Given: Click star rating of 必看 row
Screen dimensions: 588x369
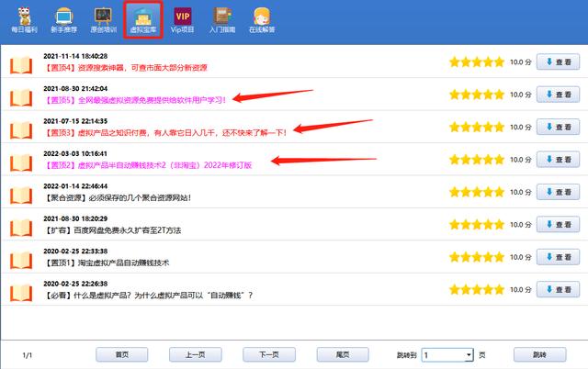Looking at the screenshot, I should 477,289.
